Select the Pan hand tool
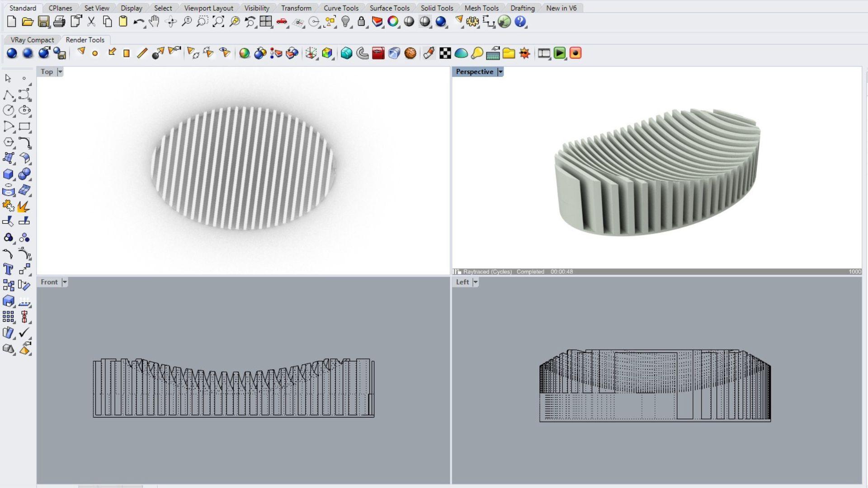Screen dimensions: 868x488 pyautogui.click(x=154, y=22)
